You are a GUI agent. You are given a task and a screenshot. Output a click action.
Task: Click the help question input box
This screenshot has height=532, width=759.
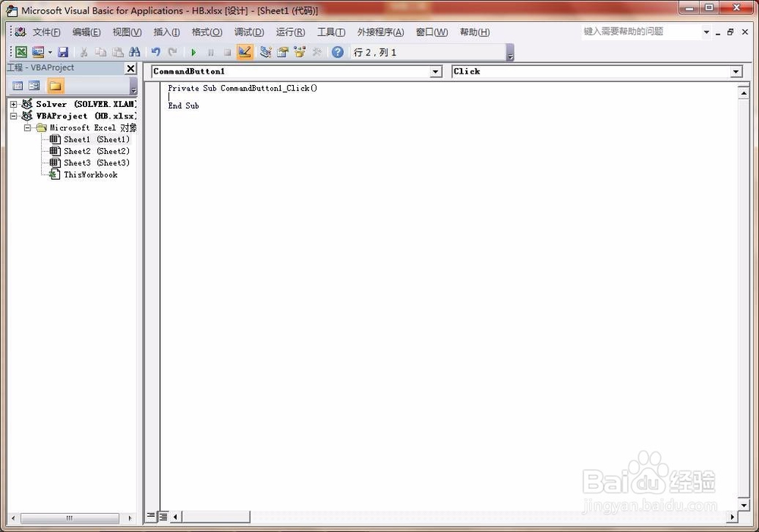click(x=641, y=31)
